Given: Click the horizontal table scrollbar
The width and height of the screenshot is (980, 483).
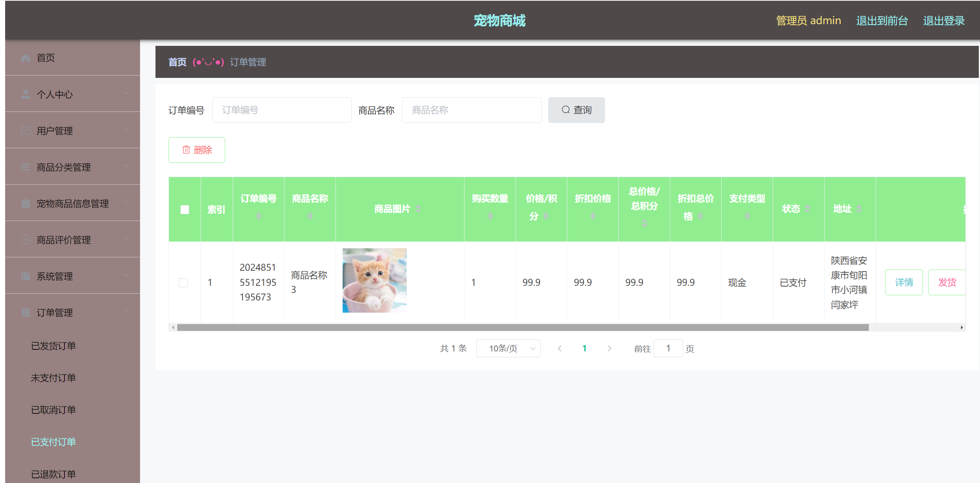Looking at the screenshot, I should [x=522, y=327].
